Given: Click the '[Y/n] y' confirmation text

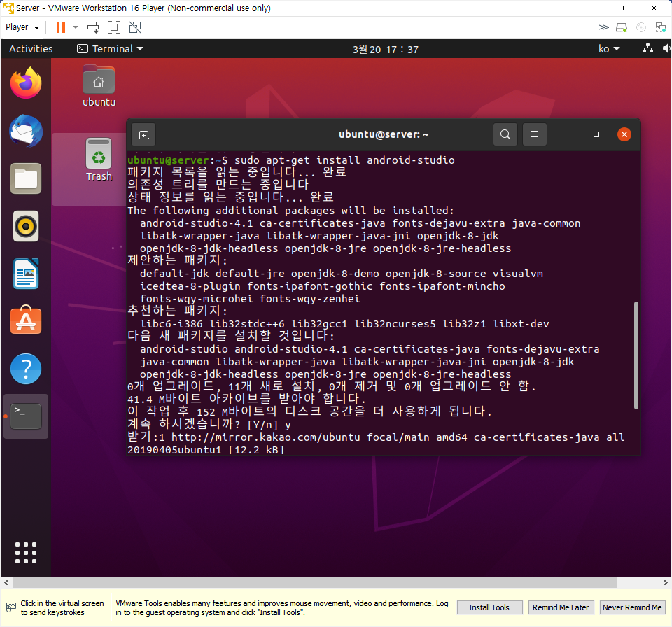Looking at the screenshot, I should tap(269, 425).
